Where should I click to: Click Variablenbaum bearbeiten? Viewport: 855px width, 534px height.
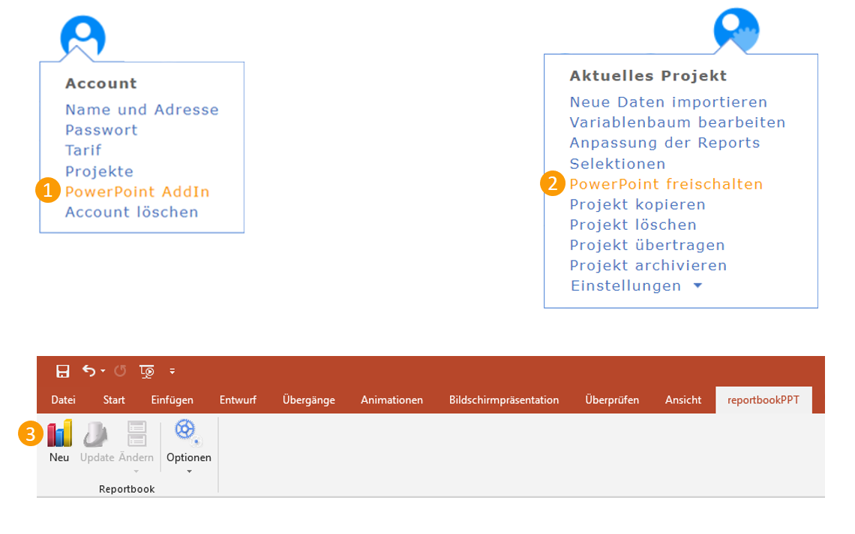click(678, 122)
